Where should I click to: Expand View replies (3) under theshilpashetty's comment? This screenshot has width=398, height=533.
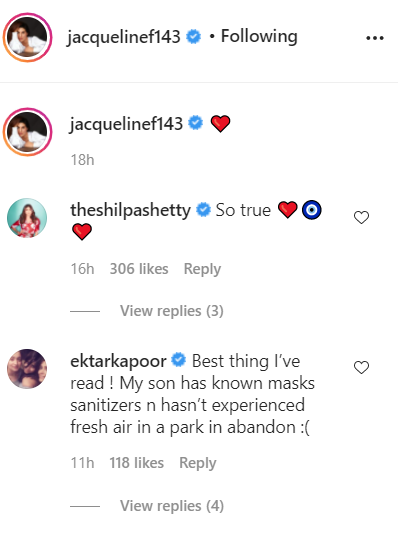tap(172, 311)
